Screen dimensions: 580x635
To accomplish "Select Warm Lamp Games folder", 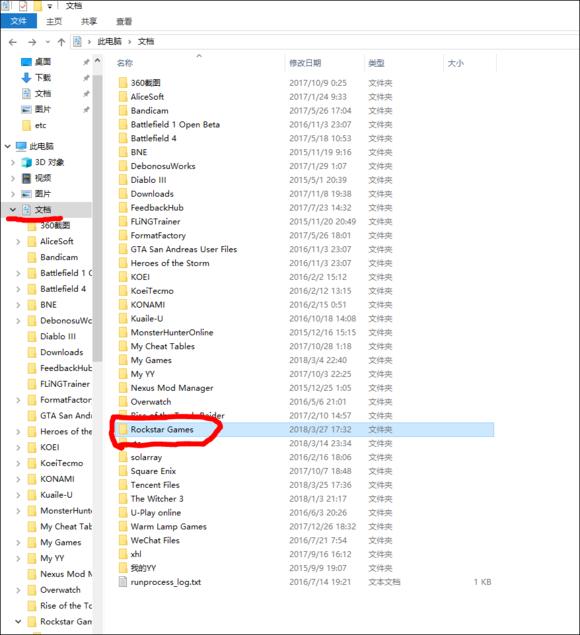I will pyautogui.click(x=168, y=526).
